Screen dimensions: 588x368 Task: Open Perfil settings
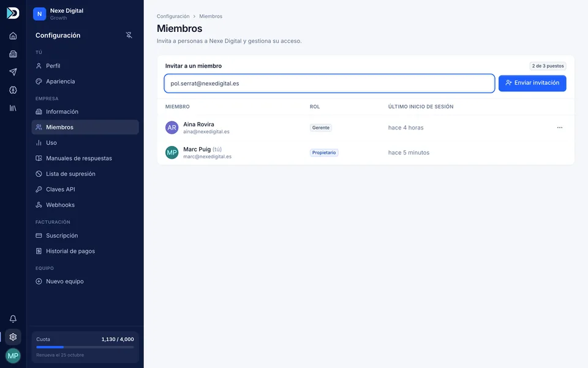pyautogui.click(x=85, y=66)
